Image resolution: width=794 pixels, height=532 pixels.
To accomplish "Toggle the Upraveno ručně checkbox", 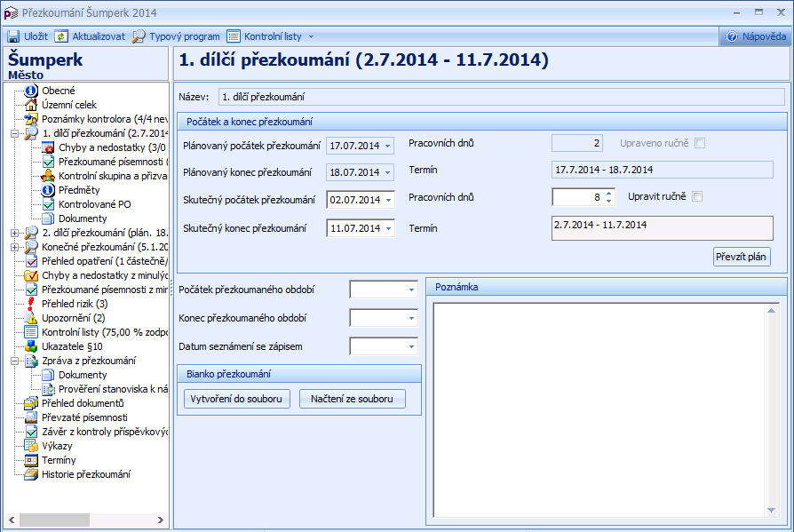I will 700,143.
